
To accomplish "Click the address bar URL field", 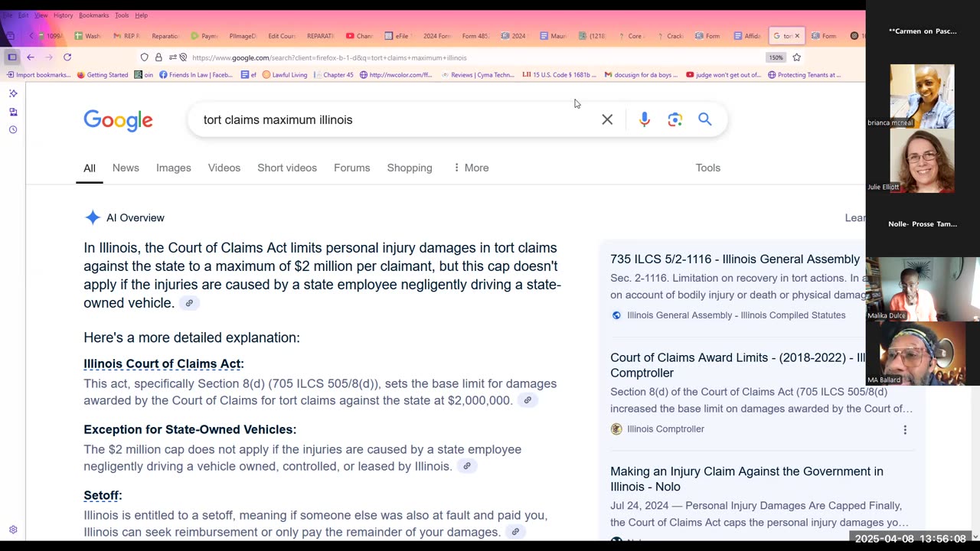I will coord(475,57).
